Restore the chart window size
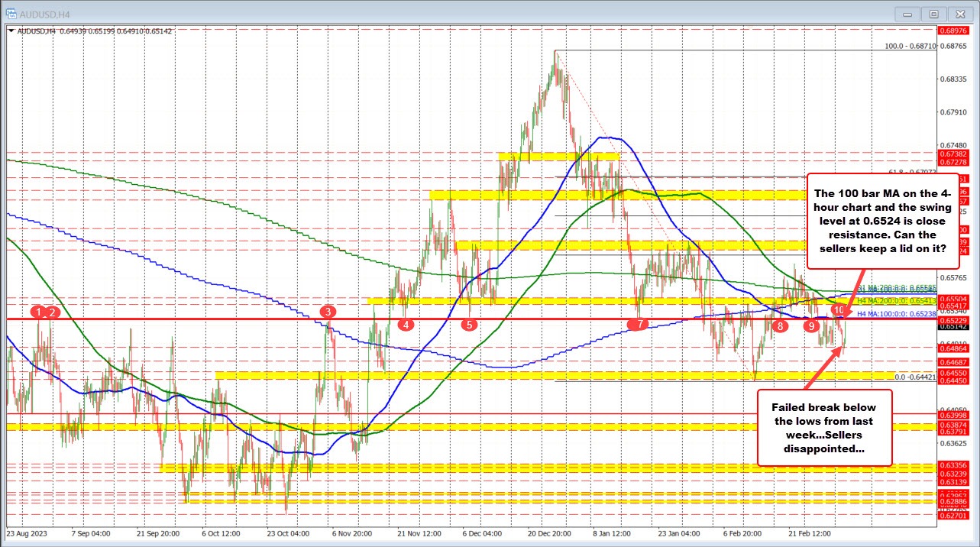The height and width of the screenshot is (547, 980). pyautogui.click(x=933, y=13)
